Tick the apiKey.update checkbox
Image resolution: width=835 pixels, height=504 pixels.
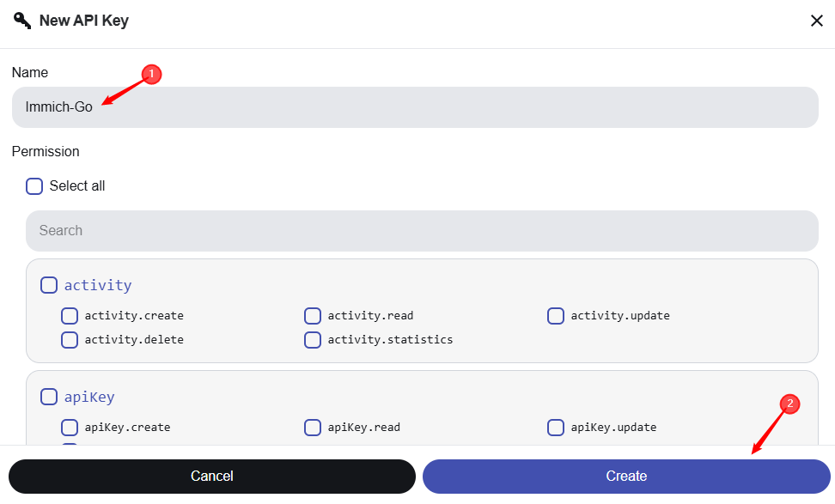tap(556, 428)
